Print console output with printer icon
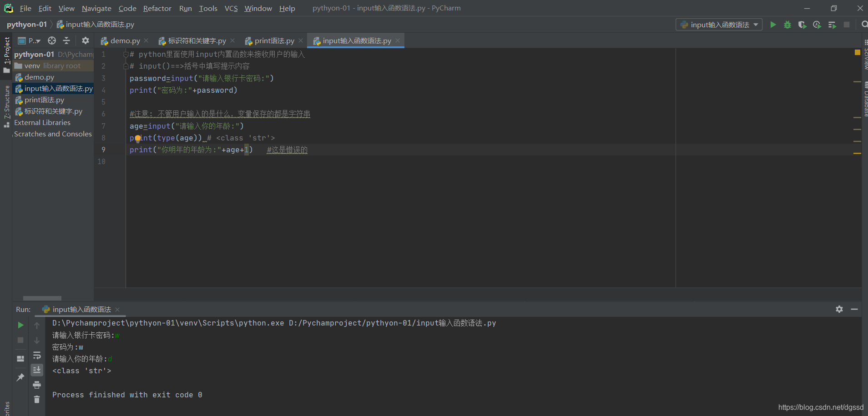The height and width of the screenshot is (416, 868). coord(37,385)
